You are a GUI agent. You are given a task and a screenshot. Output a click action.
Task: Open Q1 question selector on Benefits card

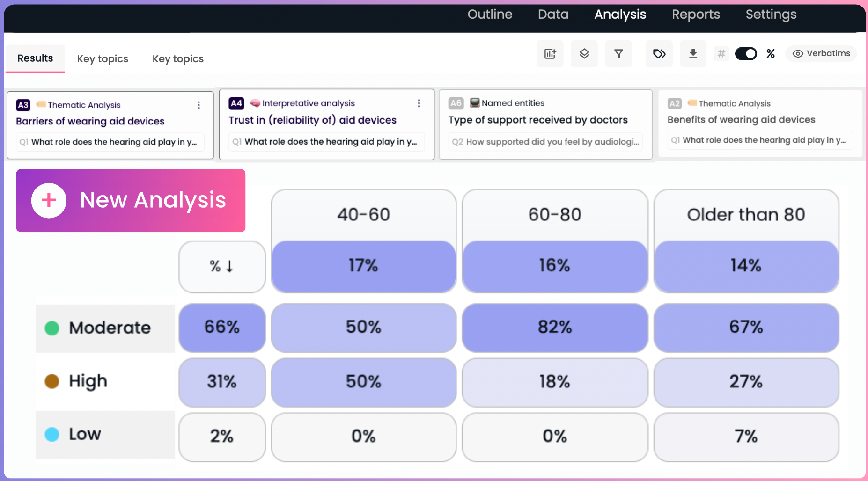760,140
